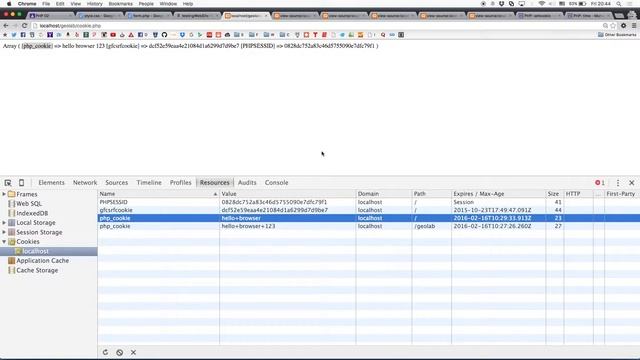The height and width of the screenshot is (360, 640).
Task: Click the browser reload button
Action: coord(24,26)
